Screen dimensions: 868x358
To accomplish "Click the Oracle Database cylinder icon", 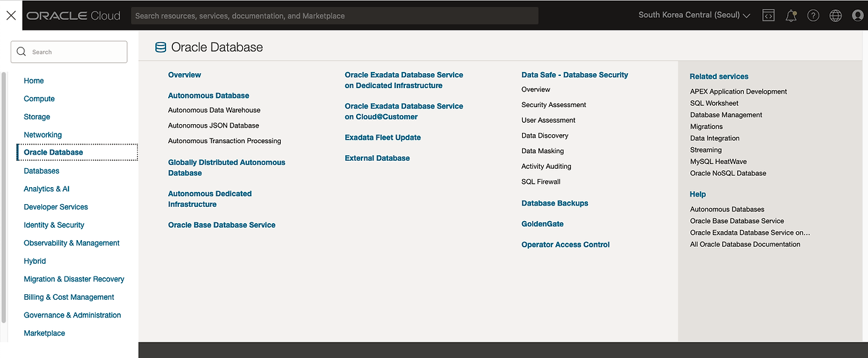I will (x=161, y=47).
